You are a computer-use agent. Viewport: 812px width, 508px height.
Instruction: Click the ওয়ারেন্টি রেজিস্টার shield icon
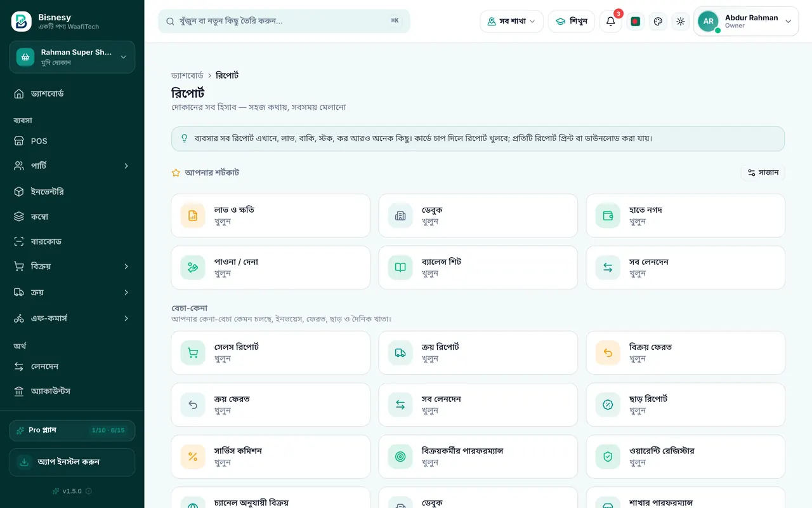[x=608, y=457]
